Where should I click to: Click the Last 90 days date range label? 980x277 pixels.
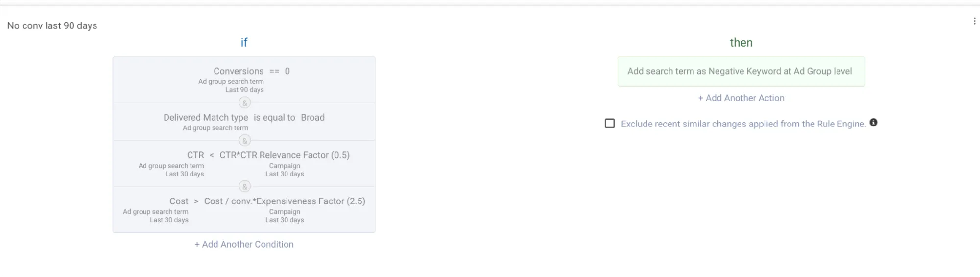click(x=244, y=90)
